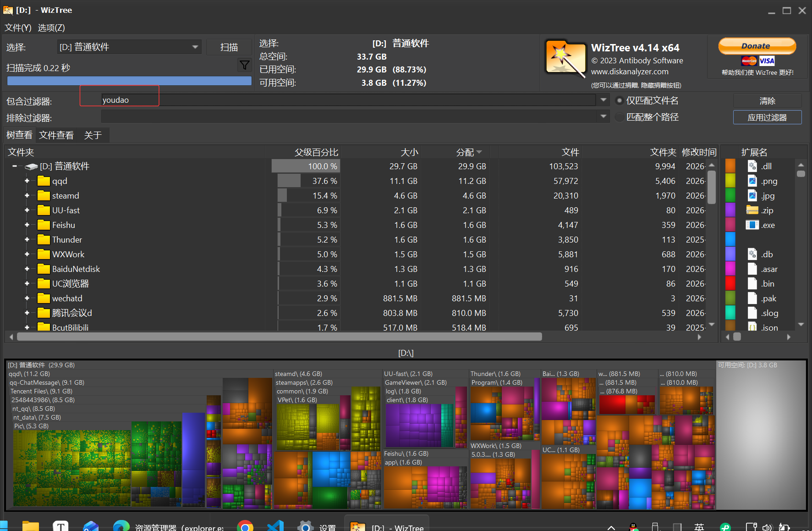Click the WizTree window title icon

(x=8, y=10)
